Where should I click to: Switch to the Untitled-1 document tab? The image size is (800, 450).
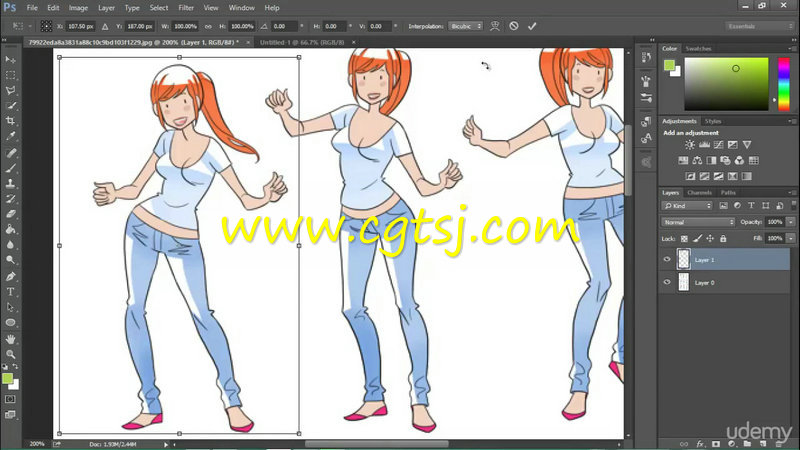coord(302,42)
